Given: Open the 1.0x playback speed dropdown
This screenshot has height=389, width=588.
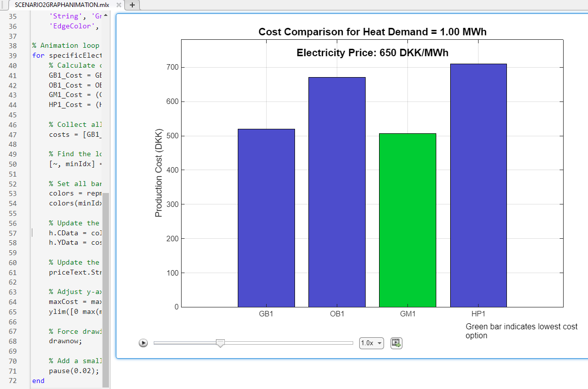Looking at the screenshot, I should click(371, 343).
